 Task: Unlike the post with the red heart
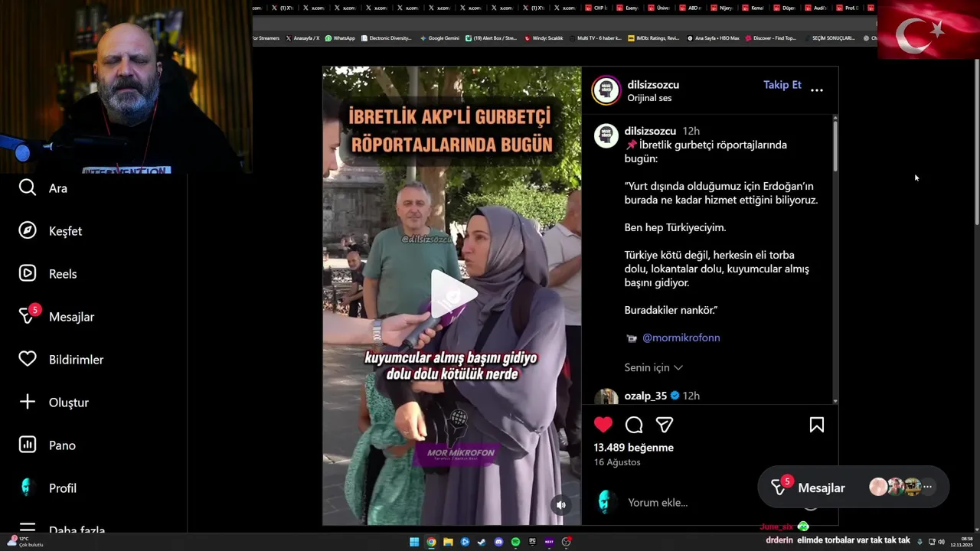pos(603,425)
